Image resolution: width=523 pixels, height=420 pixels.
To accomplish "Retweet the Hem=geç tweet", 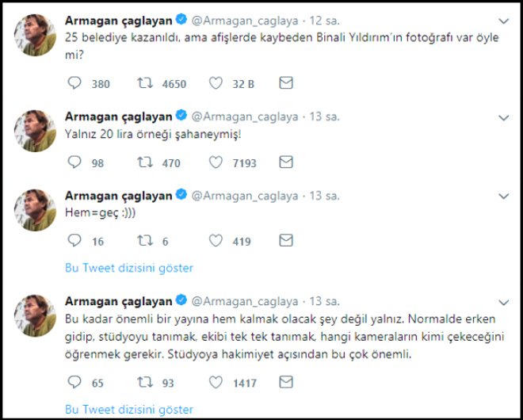I will coord(146,241).
